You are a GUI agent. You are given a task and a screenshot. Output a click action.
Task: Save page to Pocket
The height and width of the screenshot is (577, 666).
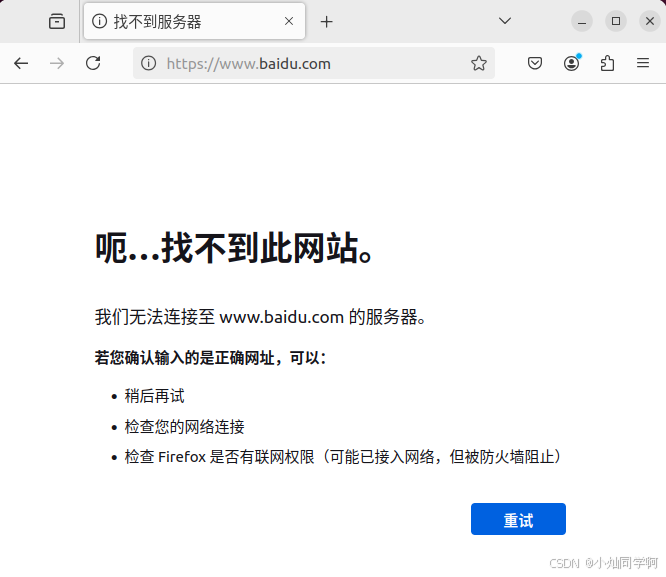pos(535,63)
